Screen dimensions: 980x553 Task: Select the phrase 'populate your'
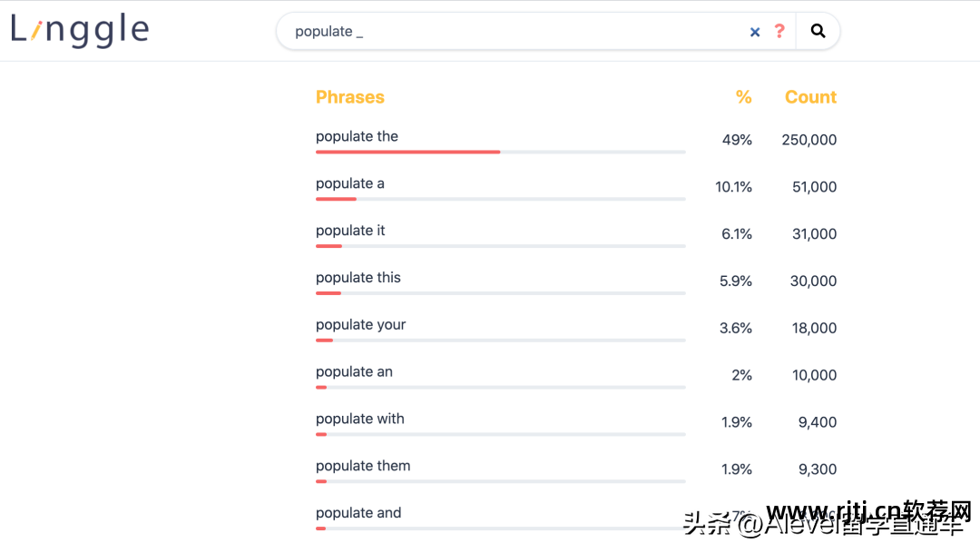[360, 325]
